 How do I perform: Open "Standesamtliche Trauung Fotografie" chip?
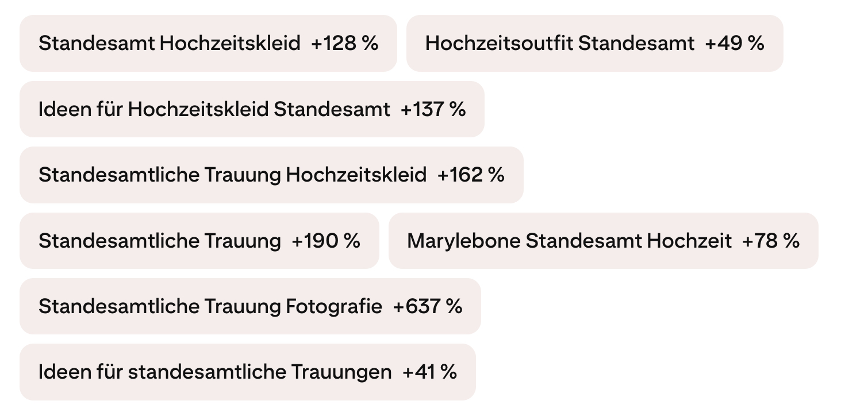pyautogui.click(x=250, y=306)
